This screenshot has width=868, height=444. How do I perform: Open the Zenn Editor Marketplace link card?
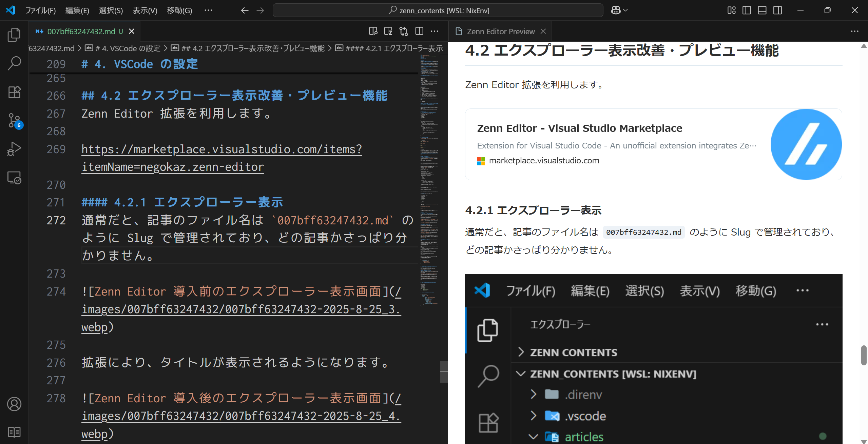pyautogui.click(x=653, y=144)
